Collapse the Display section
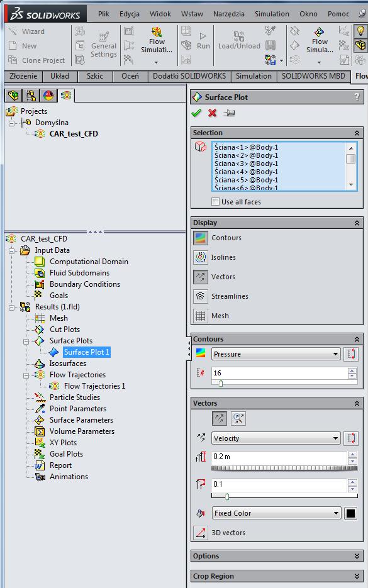Image resolution: width=368 pixels, height=588 pixels. click(357, 223)
